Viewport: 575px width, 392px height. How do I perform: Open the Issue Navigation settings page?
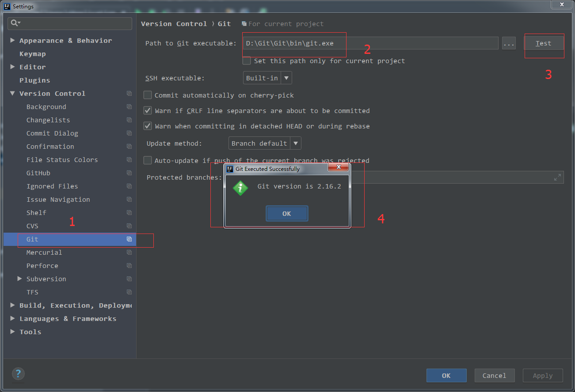click(x=58, y=200)
